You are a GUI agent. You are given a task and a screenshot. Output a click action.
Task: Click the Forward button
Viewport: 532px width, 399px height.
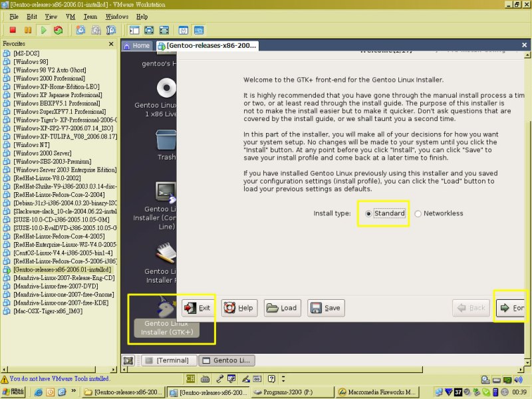click(510, 308)
